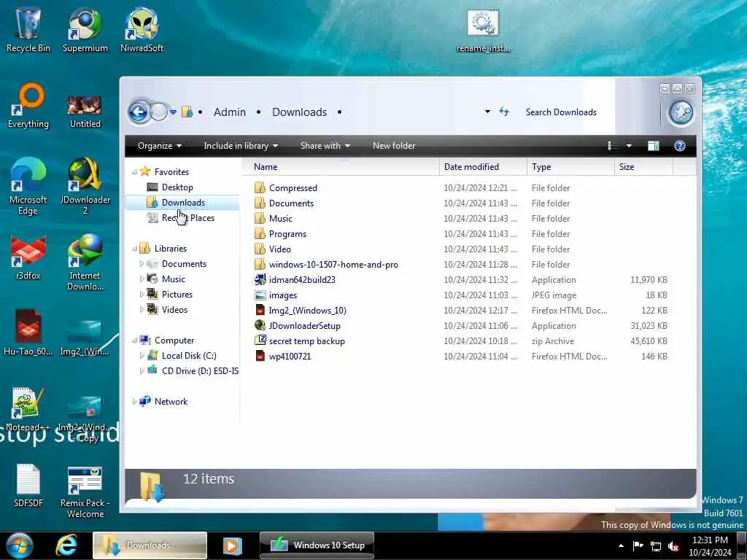Open recent pages dropdown next to nav arrows
The image size is (747, 560).
173,112
